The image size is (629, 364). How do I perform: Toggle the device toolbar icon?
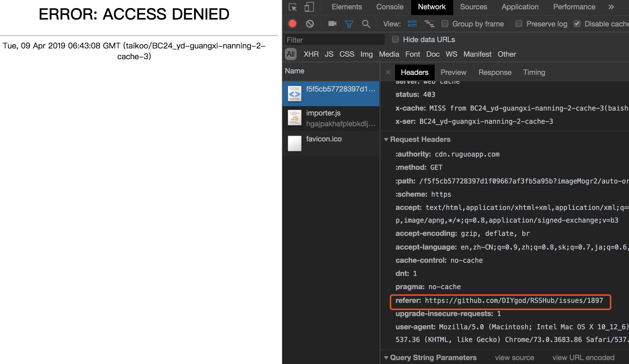point(309,7)
